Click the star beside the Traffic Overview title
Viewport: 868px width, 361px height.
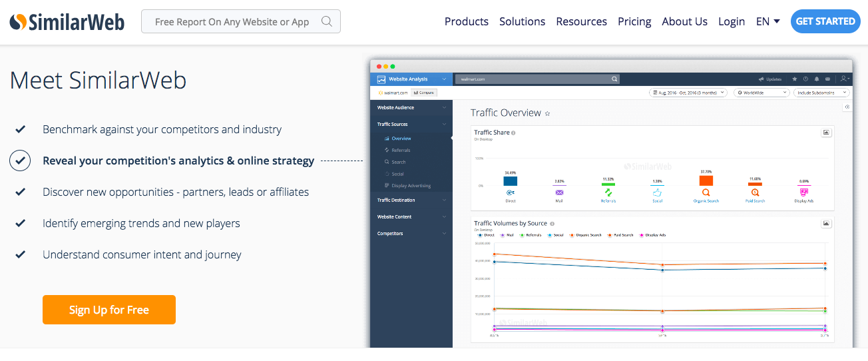[548, 114]
